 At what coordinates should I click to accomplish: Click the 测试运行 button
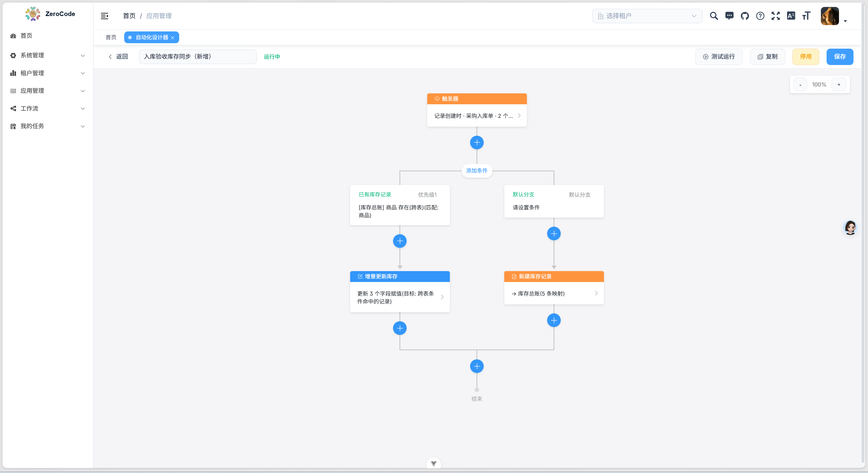pyautogui.click(x=718, y=57)
